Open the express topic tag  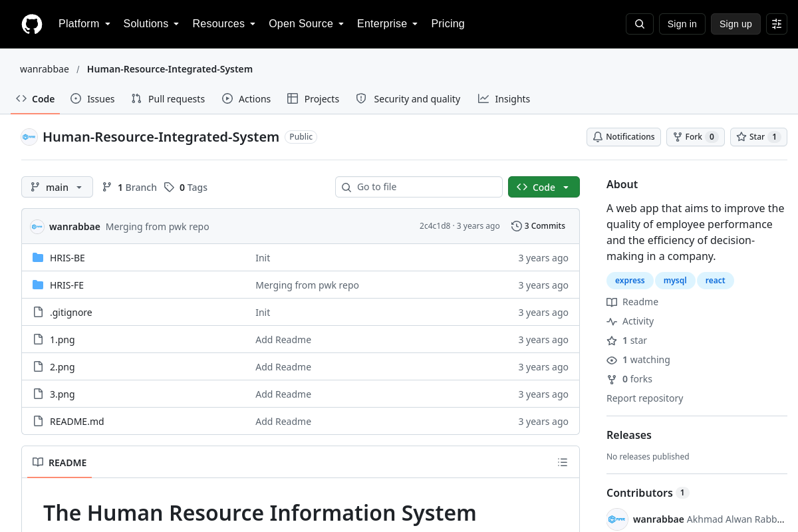(630, 281)
